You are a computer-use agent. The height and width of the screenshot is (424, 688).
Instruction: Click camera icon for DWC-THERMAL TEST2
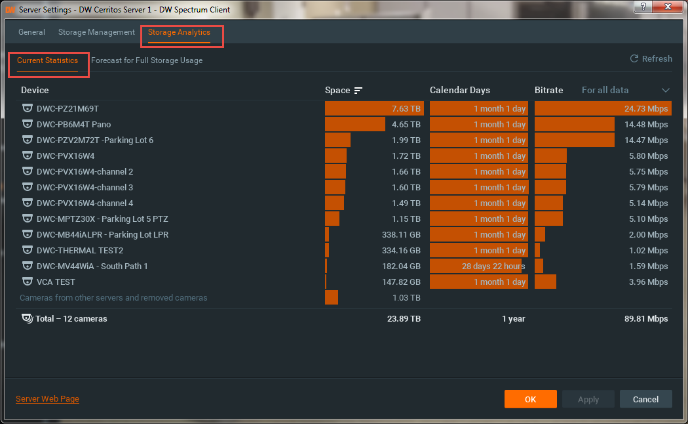coord(27,250)
